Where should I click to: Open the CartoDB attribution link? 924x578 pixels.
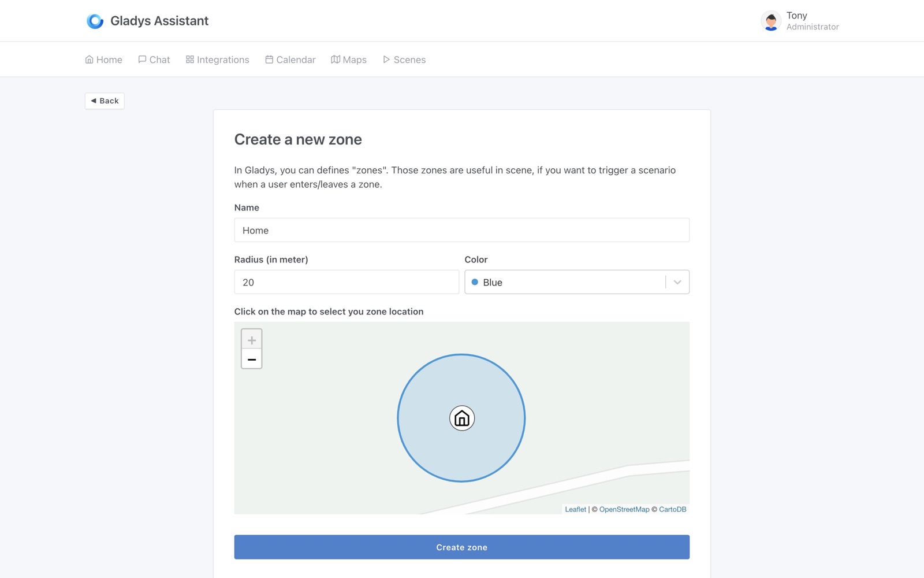(672, 509)
